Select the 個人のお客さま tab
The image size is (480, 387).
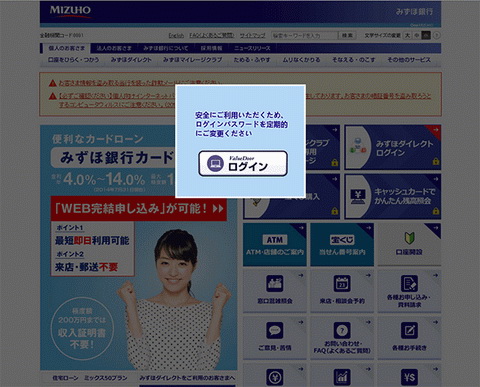(x=66, y=48)
